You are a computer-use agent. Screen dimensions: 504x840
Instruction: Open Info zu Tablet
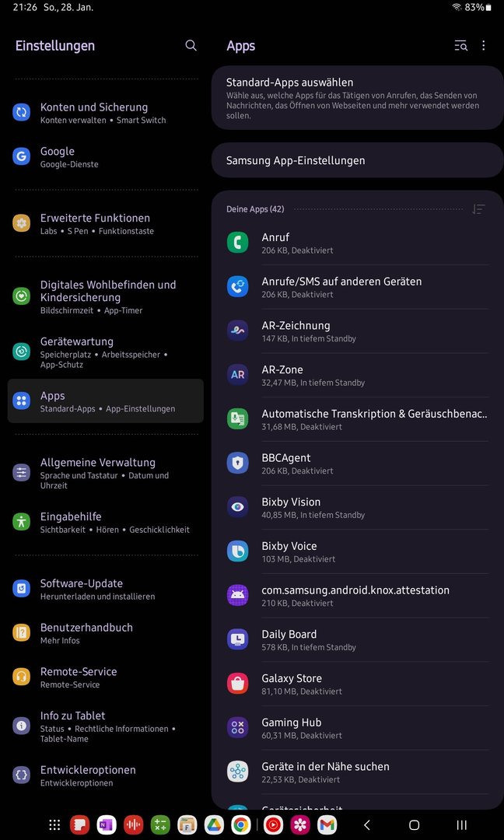106,726
